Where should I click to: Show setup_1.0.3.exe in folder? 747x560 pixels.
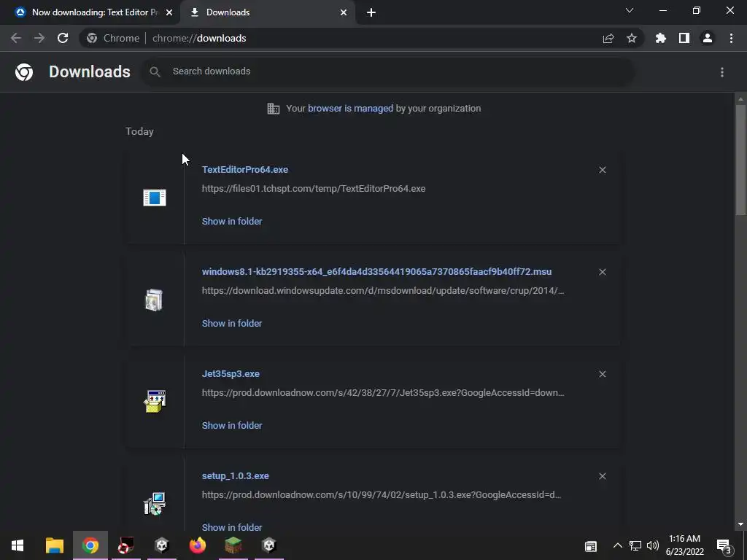point(232,527)
